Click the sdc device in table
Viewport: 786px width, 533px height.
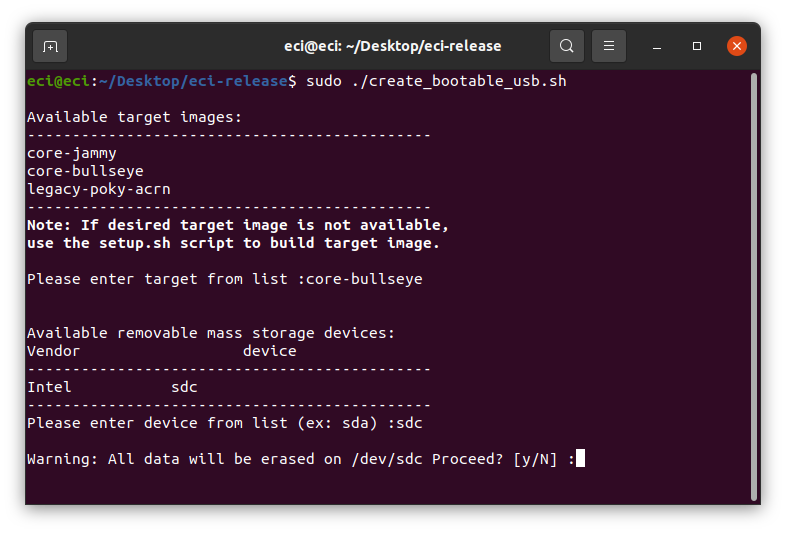tap(184, 387)
